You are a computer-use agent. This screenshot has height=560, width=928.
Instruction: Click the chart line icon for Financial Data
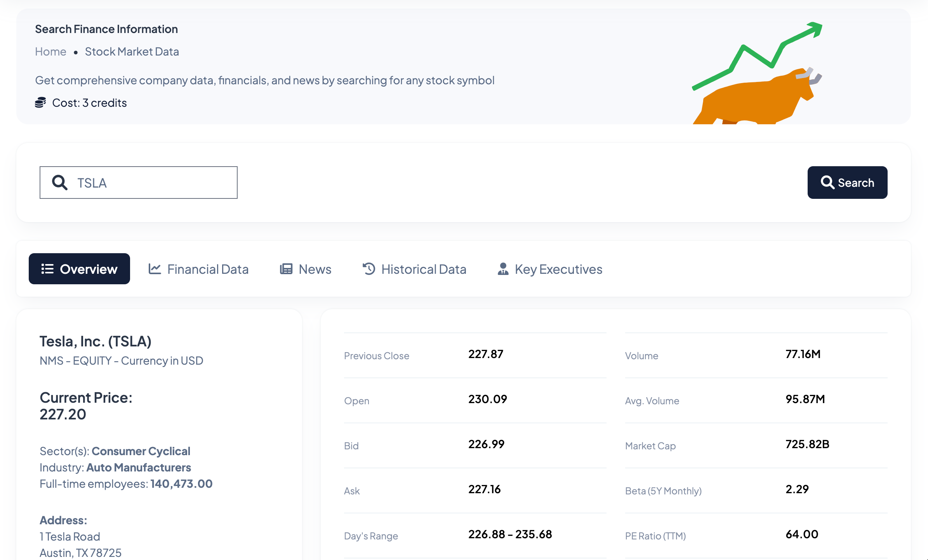[x=155, y=269]
